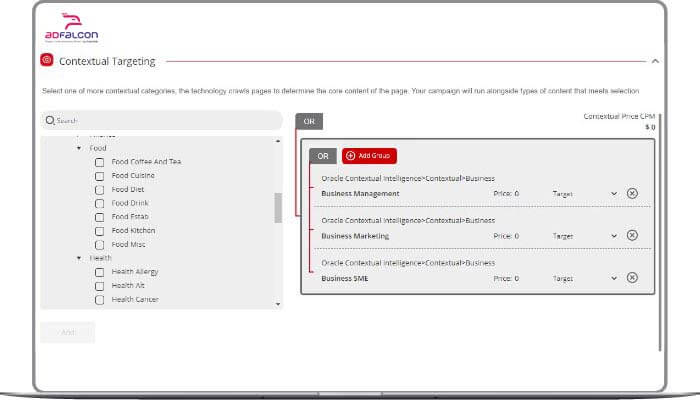Screen dimensions: 700x400
Task: Click the Add Group button
Action: [369, 156]
